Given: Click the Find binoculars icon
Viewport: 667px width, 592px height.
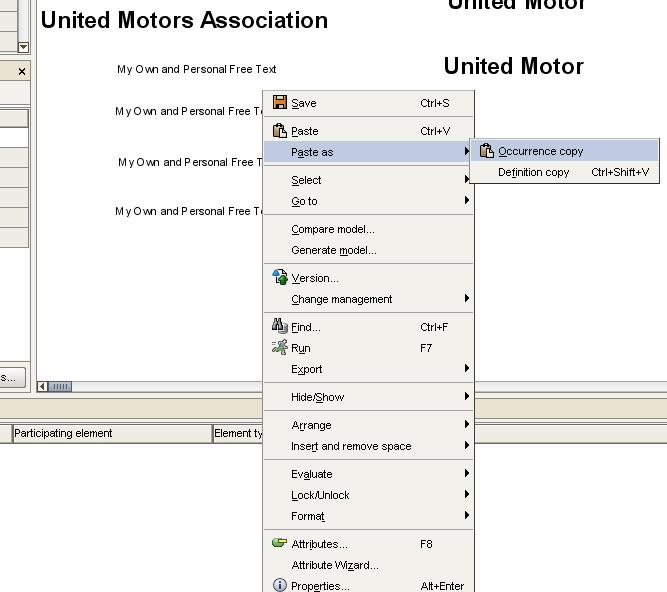Looking at the screenshot, I should pyautogui.click(x=280, y=327).
